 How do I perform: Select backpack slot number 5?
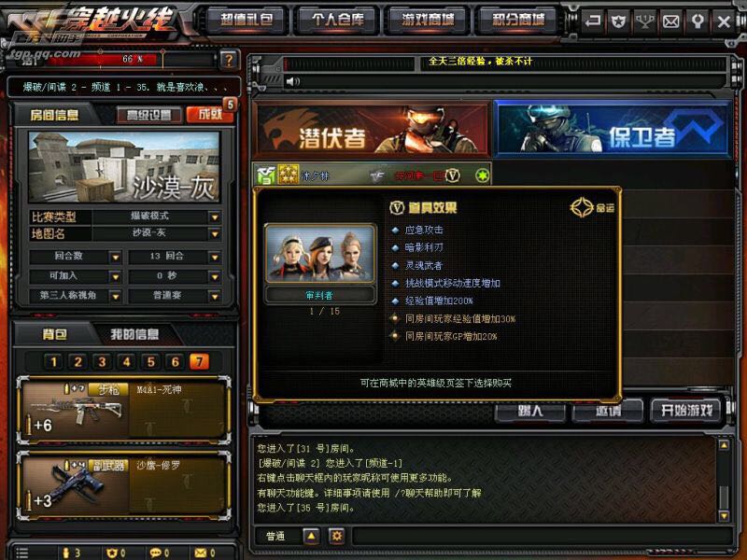coord(150,362)
